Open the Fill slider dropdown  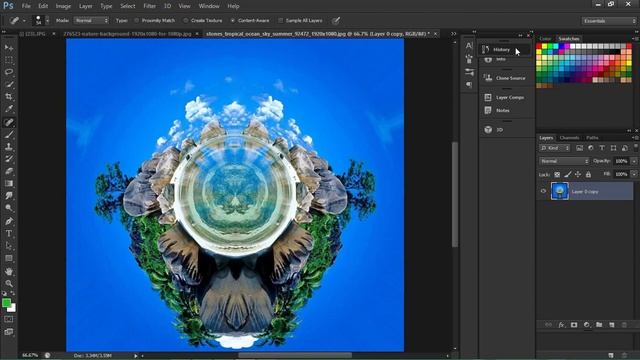coord(634,174)
